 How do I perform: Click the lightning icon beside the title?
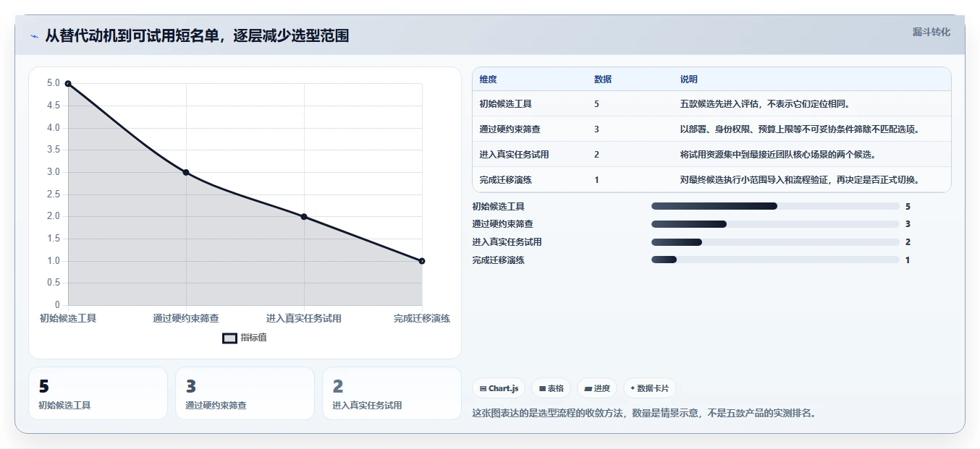tap(35, 36)
